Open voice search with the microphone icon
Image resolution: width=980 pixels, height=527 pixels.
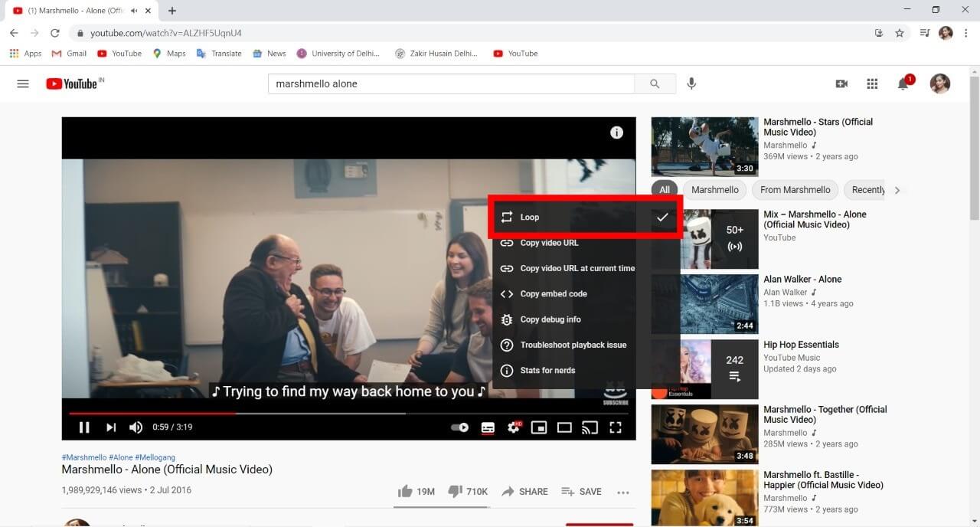tap(691, 83)
